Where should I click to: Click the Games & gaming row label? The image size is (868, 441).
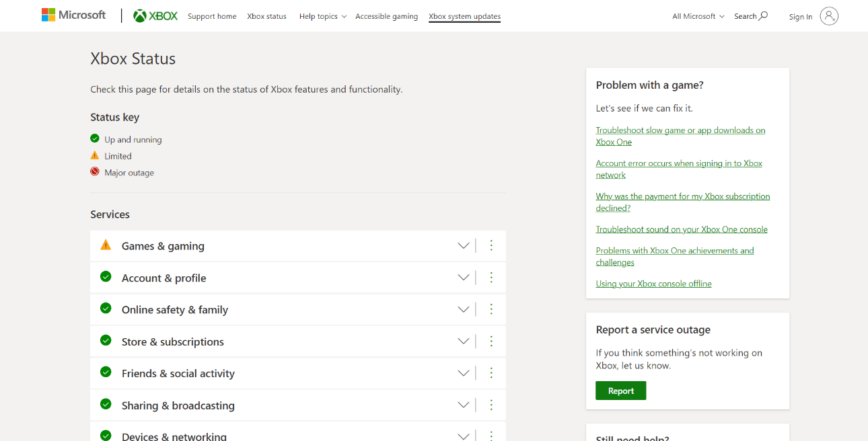(163, 246)
